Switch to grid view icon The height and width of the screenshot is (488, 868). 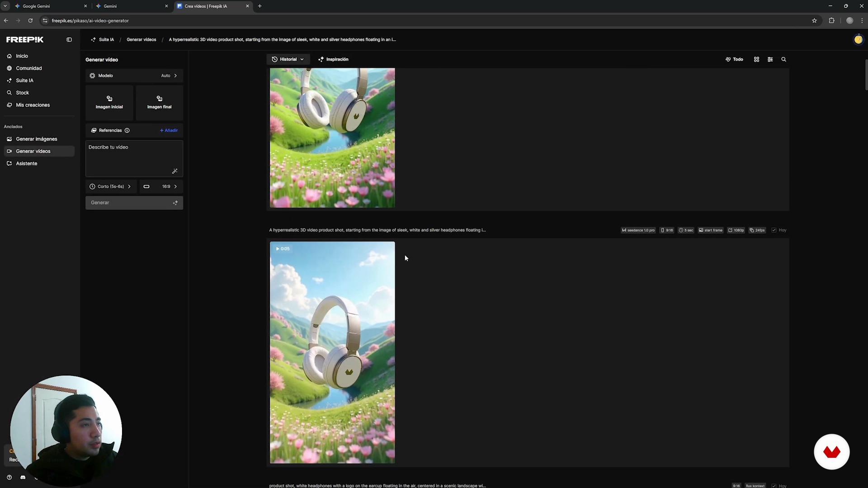click(x=756, y=60)
